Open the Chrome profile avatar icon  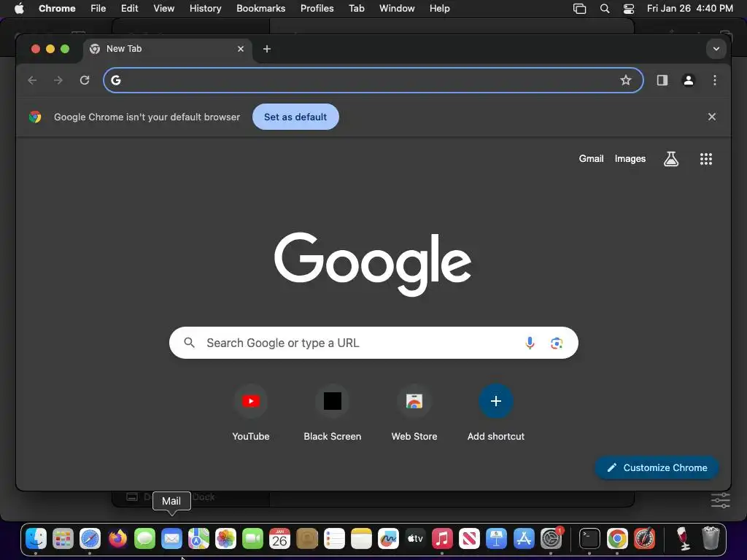689,80
